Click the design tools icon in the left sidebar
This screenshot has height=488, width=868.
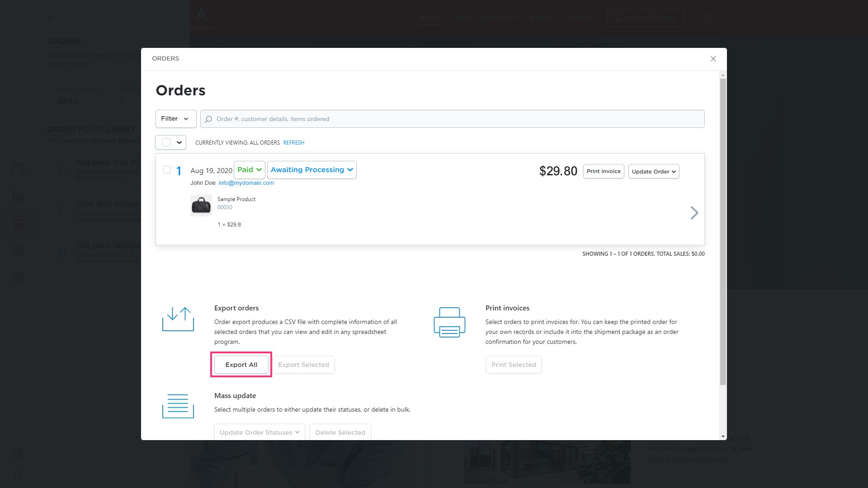pyautogui.click(x=18, y=251)
